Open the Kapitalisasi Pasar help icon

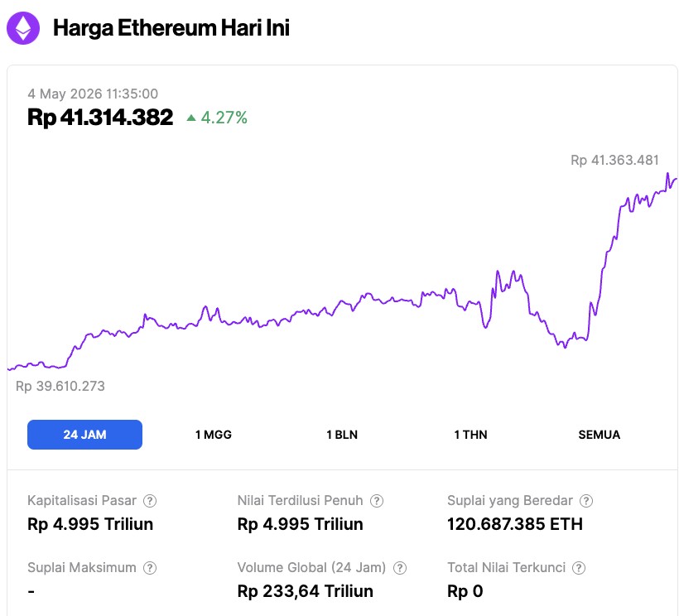click(150, 501)
